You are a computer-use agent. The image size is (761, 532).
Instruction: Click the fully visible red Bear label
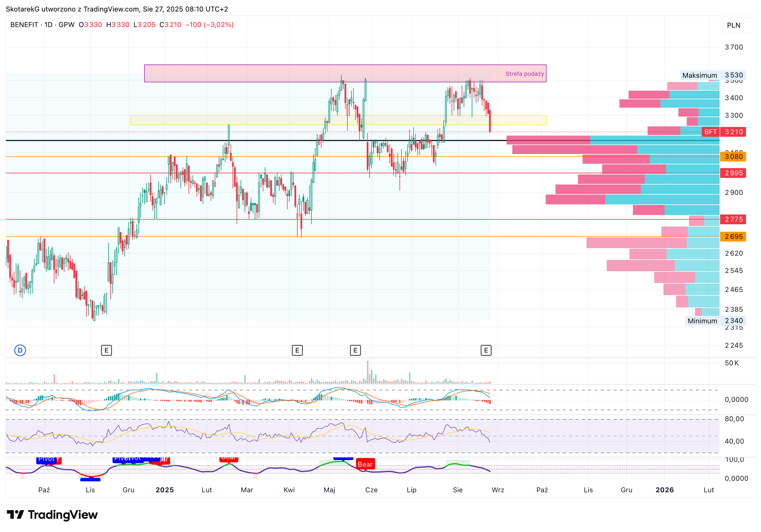point(365,464)
